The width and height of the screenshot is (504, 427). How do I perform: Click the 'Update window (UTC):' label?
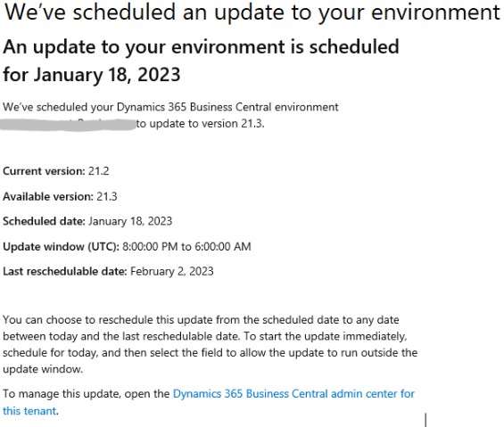pyautogui.click(x=61, y=246)
